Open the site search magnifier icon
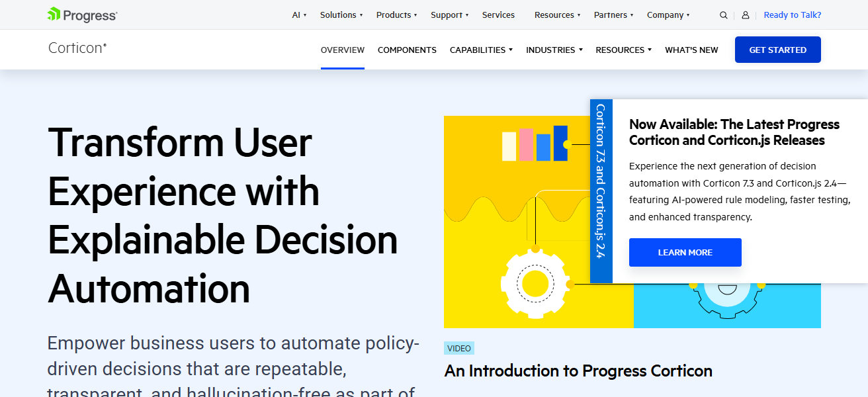868x397 pixels. click(x=724, y=15)
